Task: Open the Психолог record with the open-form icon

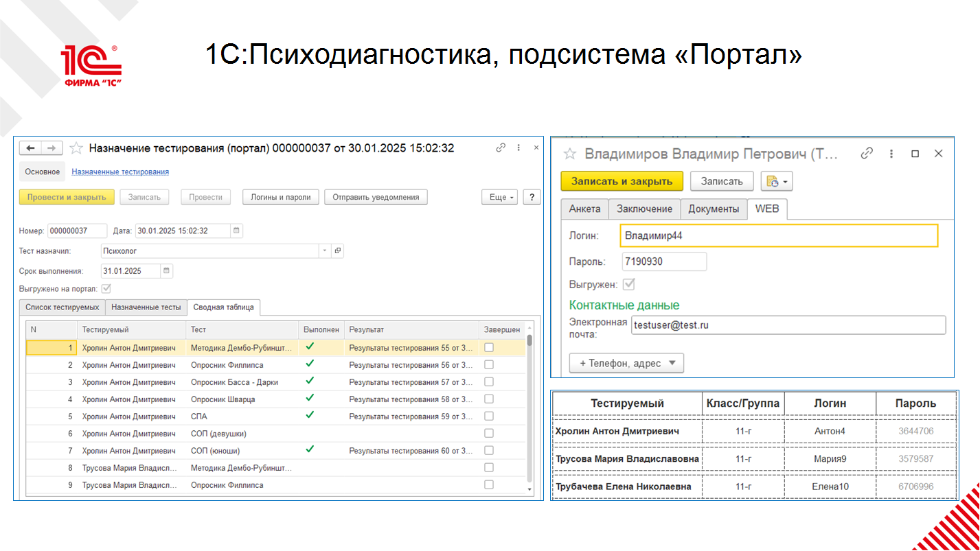Action: click(x=337, y=251)
